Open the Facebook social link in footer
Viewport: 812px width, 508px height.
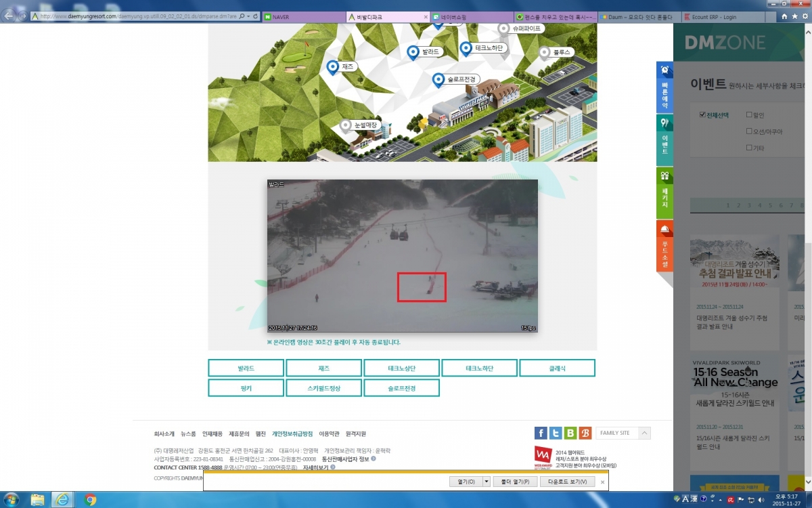click(541, 433)
